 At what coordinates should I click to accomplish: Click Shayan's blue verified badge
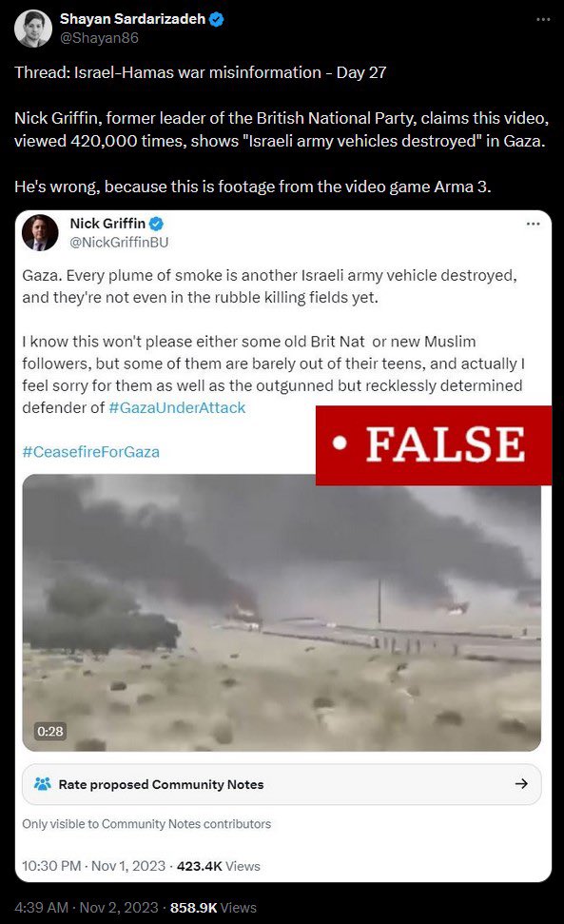coord(216,19)
